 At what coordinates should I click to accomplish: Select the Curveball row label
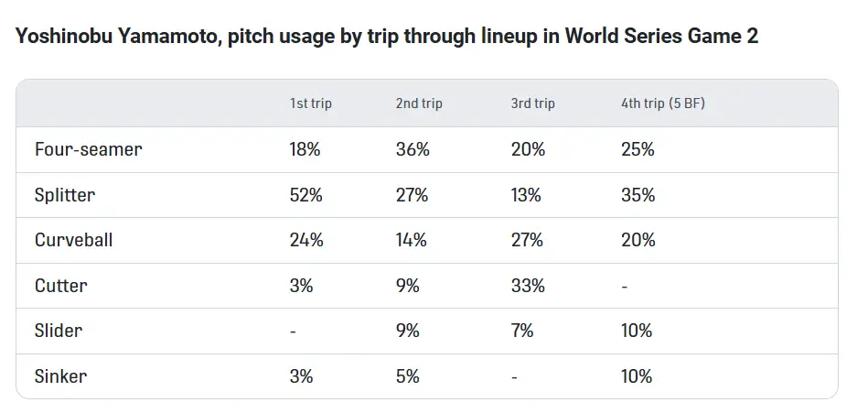pos(74,240)
